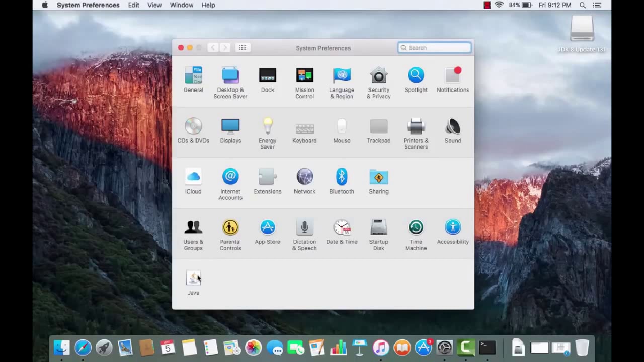644x362 pixels.
Task: Open the Help menu
Action: 208,5
